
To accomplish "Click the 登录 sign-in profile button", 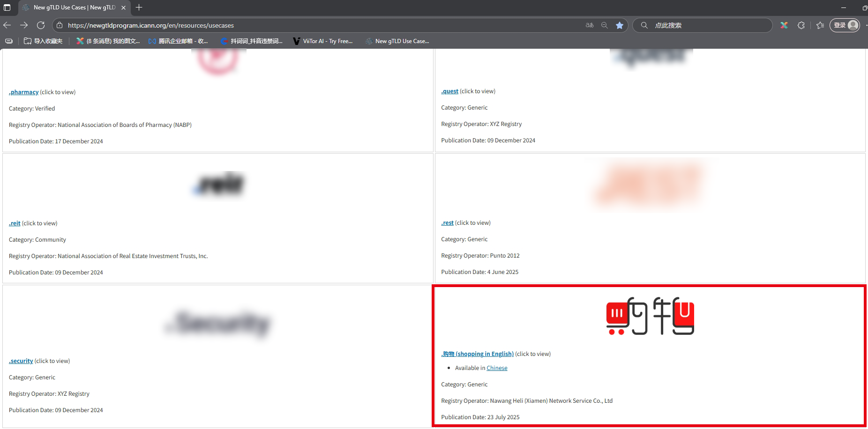I will (846, 25).
